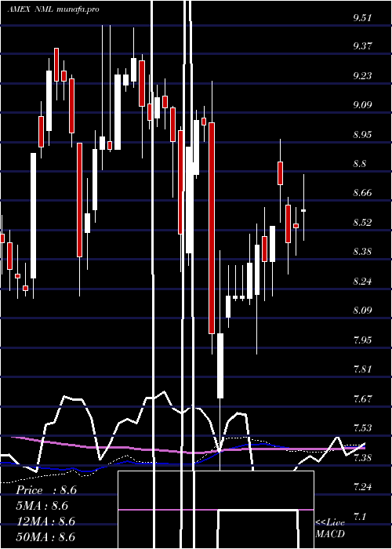Click the 9.37 price axis label
Image resolution: width=392 pixels, height=549 pixels.
[x=362, y=46]
